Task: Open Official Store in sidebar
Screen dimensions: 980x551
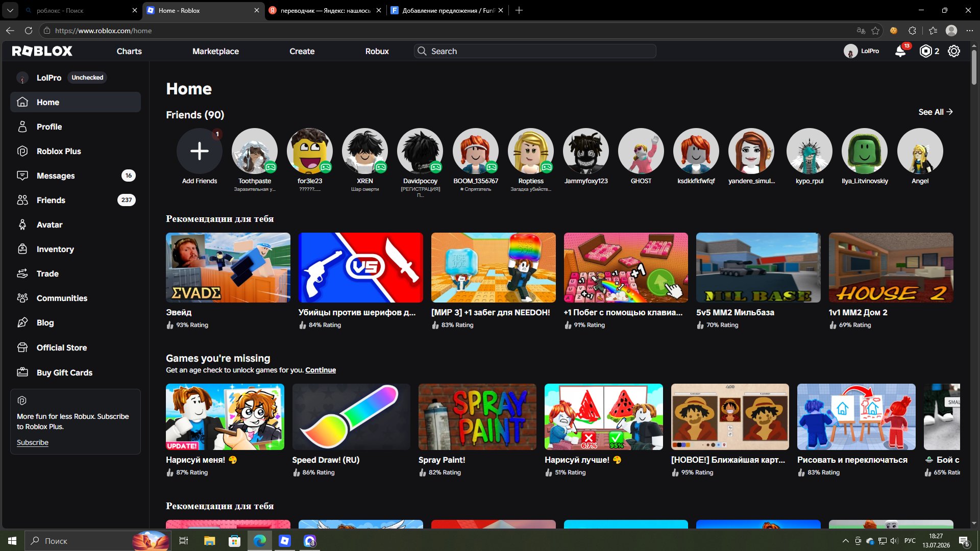Action: (x=76, y=347)
